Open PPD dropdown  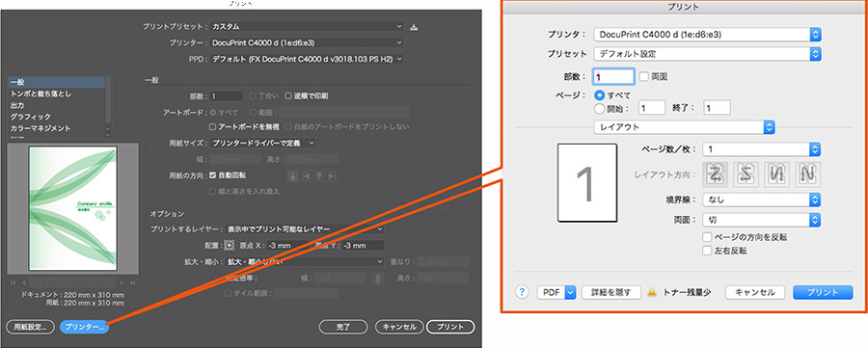tap(307, 59)
